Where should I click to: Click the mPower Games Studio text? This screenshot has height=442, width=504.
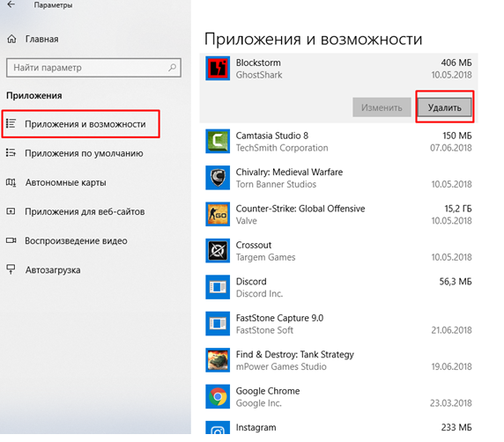point(281,366)
